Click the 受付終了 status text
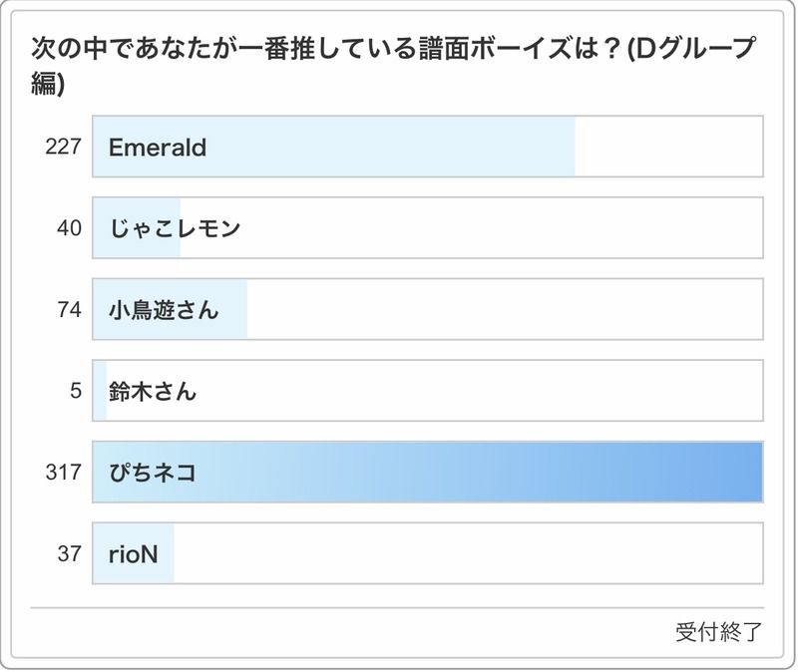 (718, 632)
